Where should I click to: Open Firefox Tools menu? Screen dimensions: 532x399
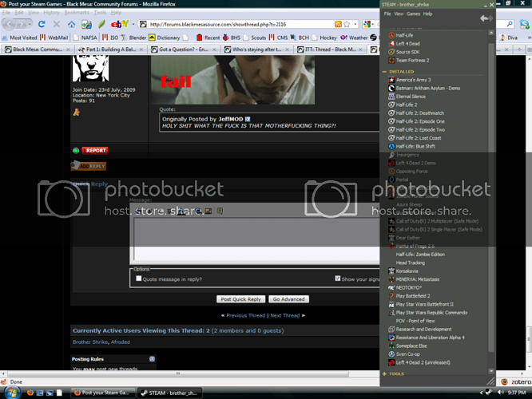pos(100,13)
